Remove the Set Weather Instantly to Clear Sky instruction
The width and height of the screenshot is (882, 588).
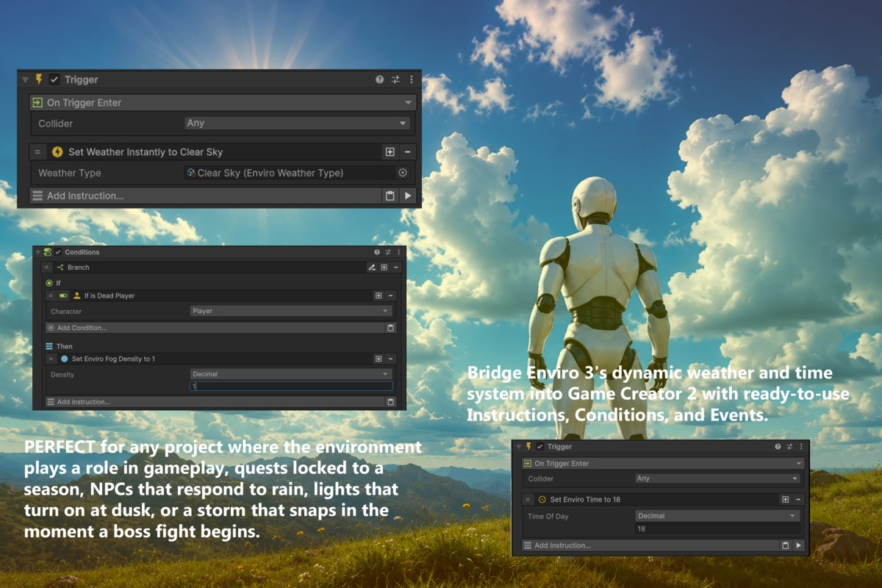(x=407, y=152)
